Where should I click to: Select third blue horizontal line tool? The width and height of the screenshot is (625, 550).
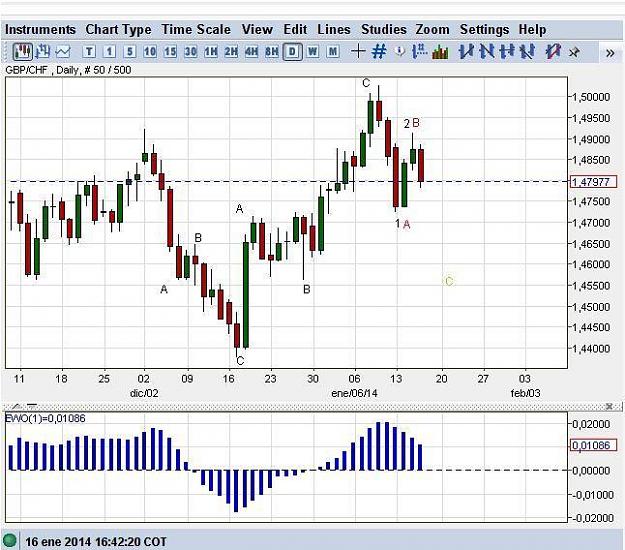507,52
